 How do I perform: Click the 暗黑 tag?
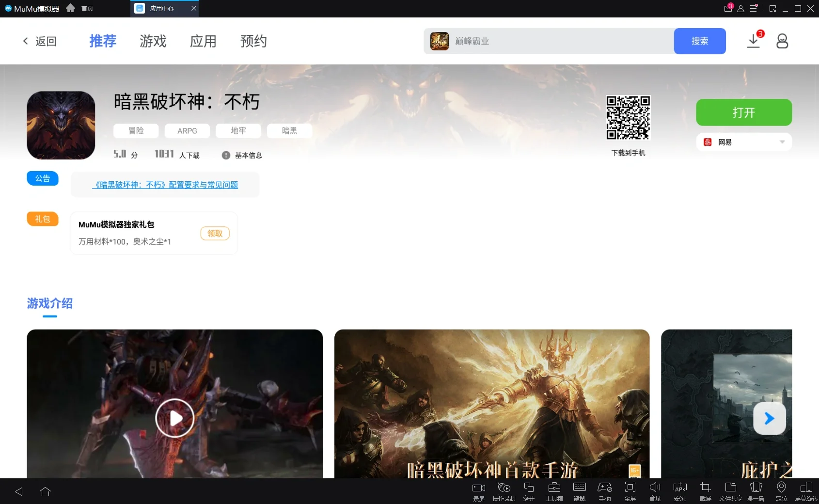[x=289, y=131]
